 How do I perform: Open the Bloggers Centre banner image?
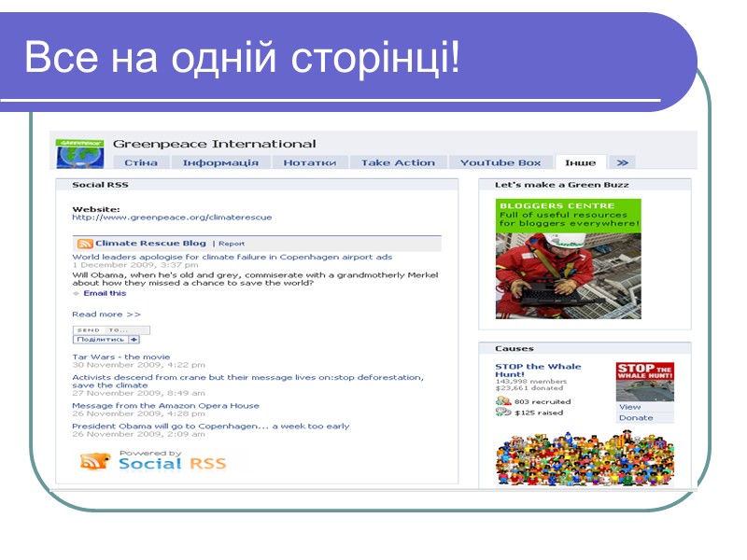[x=569, y=259]
